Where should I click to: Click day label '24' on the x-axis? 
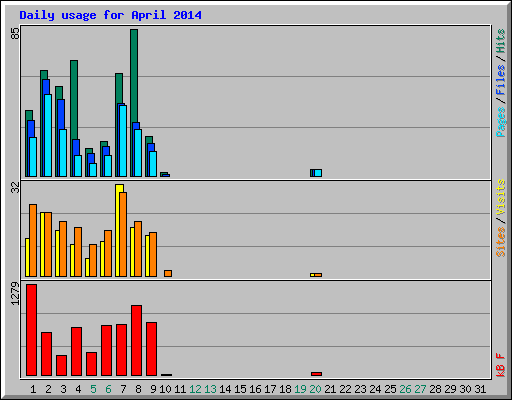[375, 389]
